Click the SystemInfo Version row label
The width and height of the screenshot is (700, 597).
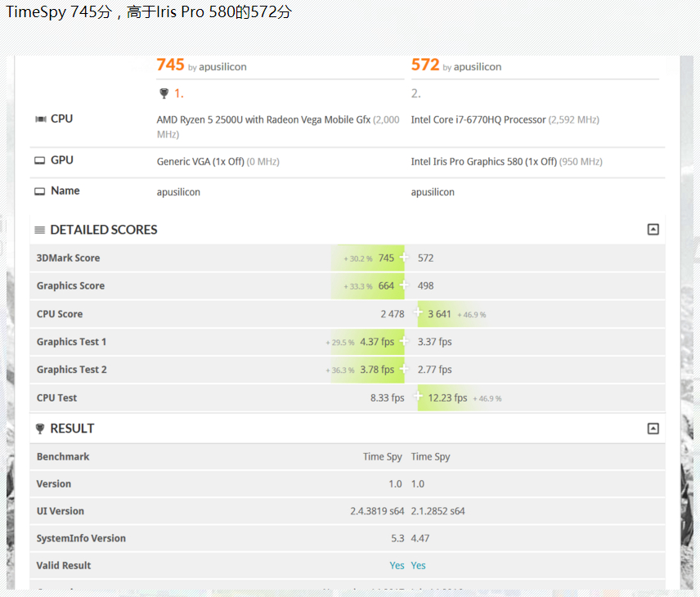81,538
